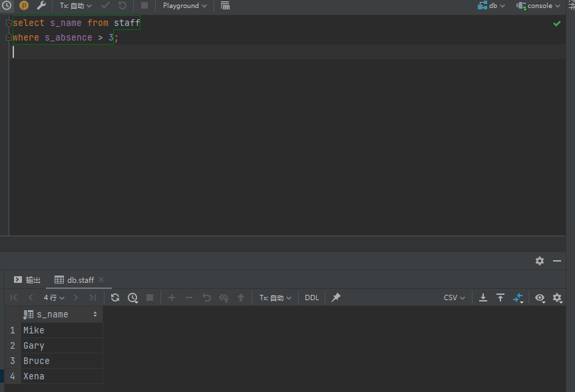Go to the first page of results
The width and height of the screenshot is (575, 392).
(x=14, y=297)
